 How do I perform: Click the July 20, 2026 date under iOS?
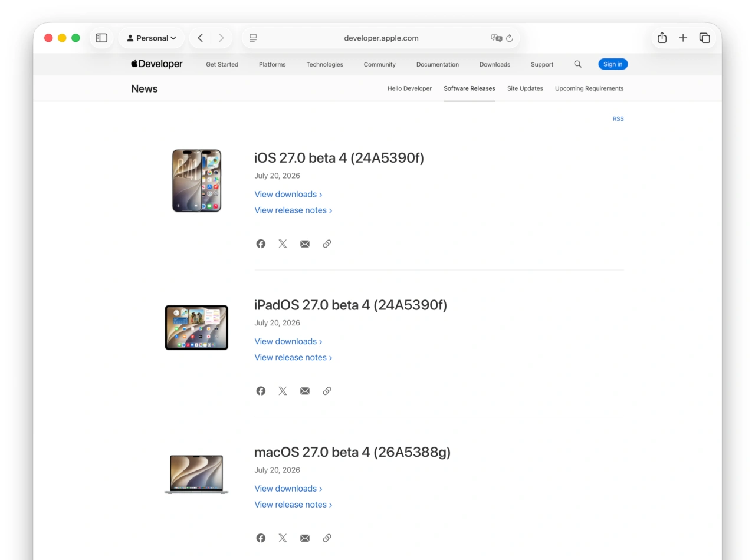coord(277,176)
